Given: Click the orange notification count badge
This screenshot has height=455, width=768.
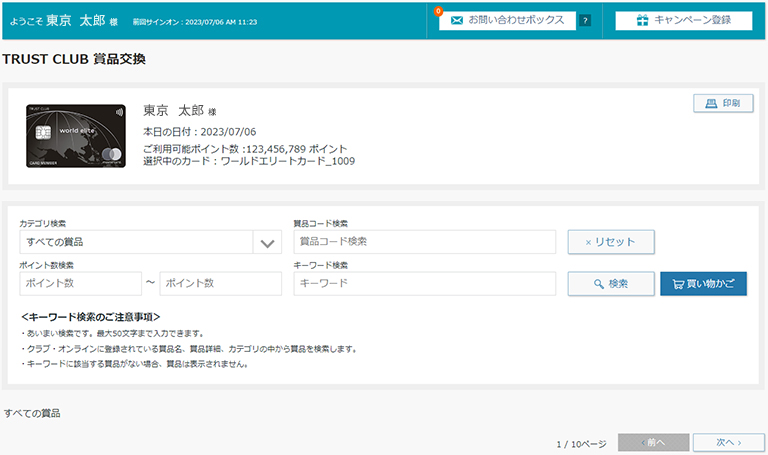Looking at the screenshot, I should tap(438, 11).
